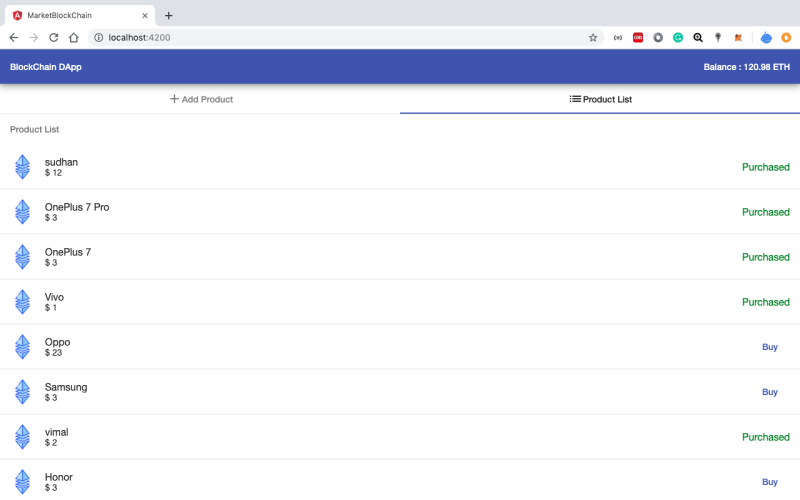
Task: Click the Ethereum icon beside Honor
Action: coord(22,482)
